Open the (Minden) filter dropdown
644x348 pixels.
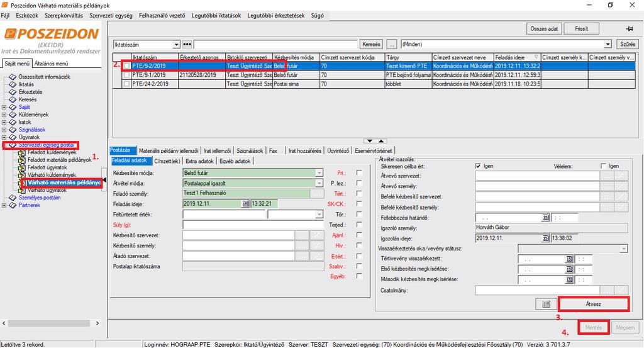[608, 45]
